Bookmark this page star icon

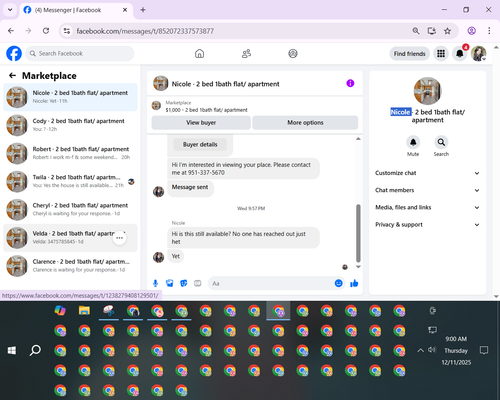click(x=447, y=31)
